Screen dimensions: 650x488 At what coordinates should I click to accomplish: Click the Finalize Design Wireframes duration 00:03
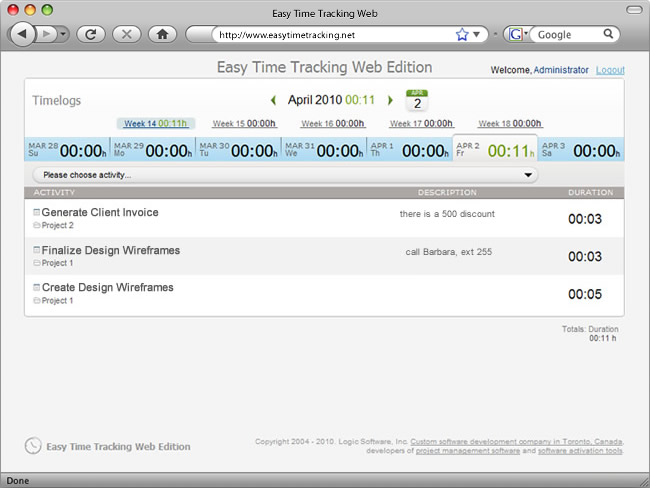[x=585, y=256]
